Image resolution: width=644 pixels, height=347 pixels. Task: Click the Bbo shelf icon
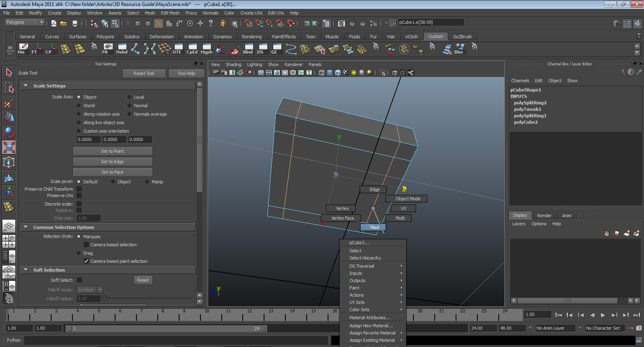(458, 49)
